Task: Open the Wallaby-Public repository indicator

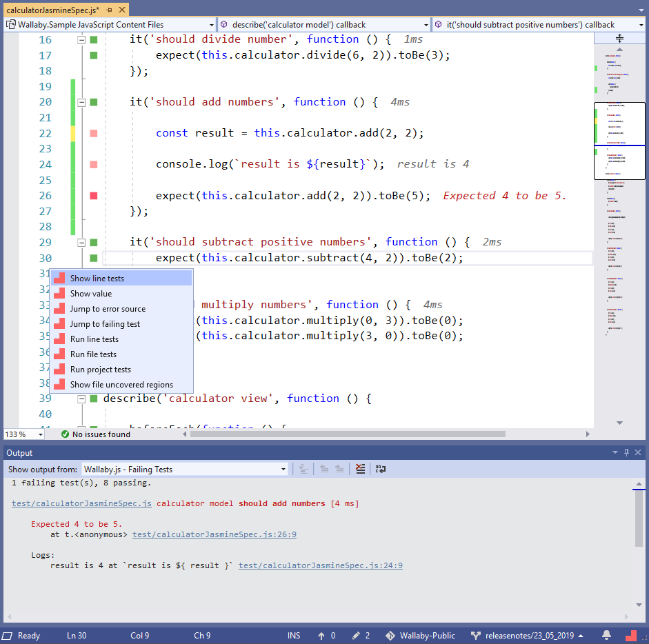Action: pyautogui.click(x=420, y=636)
